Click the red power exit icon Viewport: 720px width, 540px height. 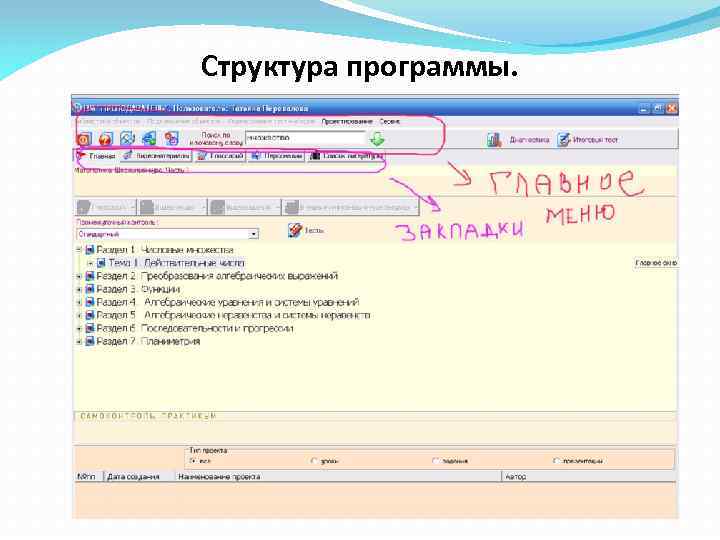[x=84, y=139]
